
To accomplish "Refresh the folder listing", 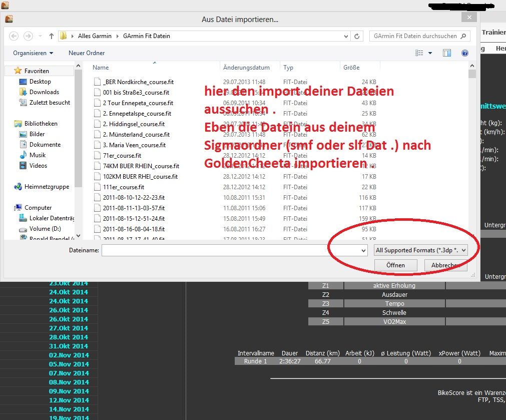I will click(357, 36).
